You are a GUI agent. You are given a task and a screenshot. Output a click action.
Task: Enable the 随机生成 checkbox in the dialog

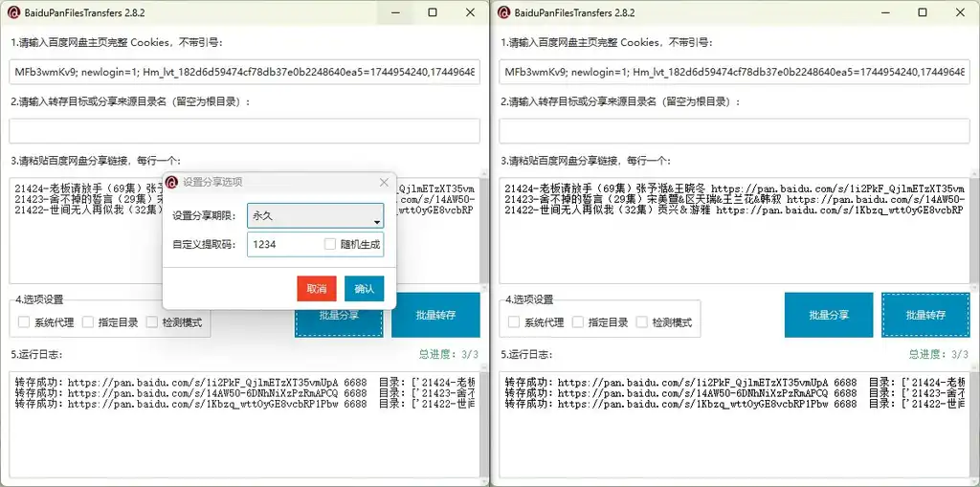330,244
